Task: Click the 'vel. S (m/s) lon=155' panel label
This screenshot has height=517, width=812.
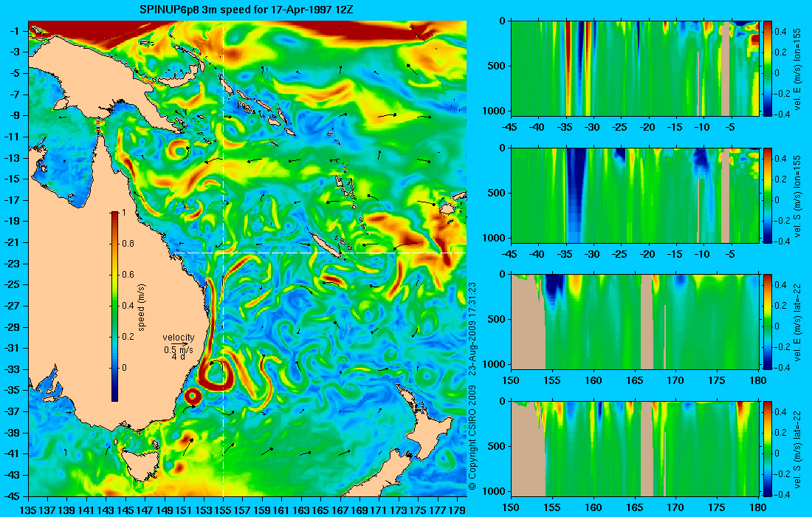Action: coord(797,195)
